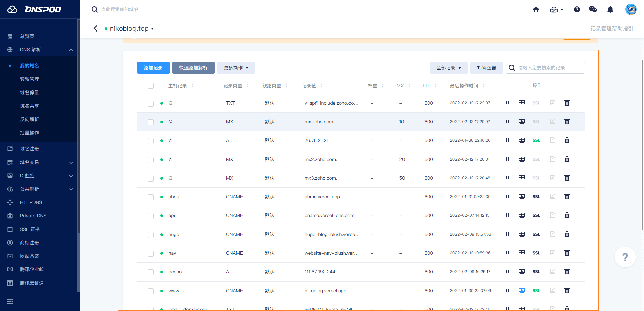Click the home icon in top bar

pos(536,10)
